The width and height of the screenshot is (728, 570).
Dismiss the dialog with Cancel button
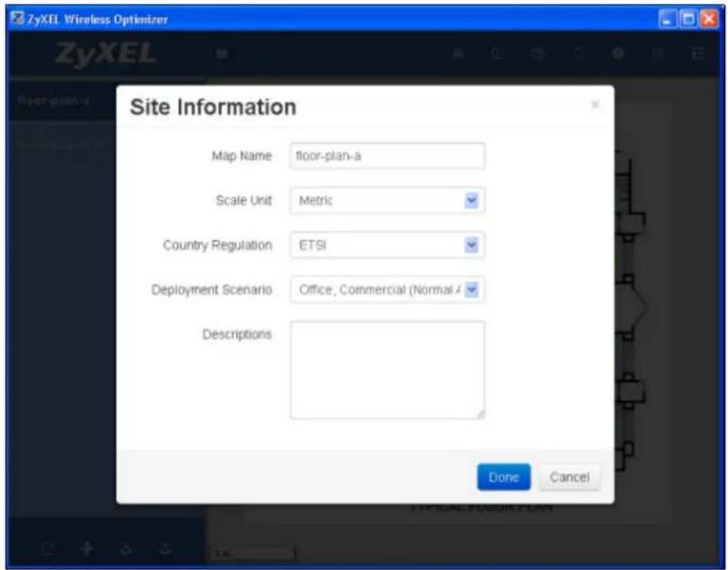click(x=570, y=477)
